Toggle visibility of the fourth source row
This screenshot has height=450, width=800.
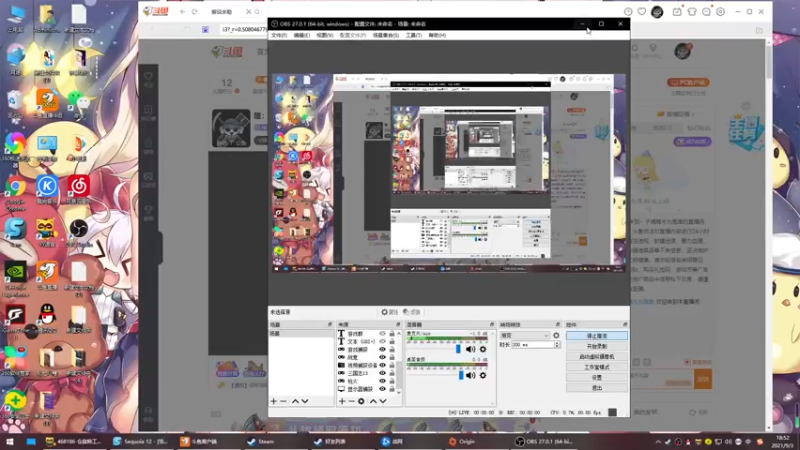pyautogui.click(x=382, y=357)
